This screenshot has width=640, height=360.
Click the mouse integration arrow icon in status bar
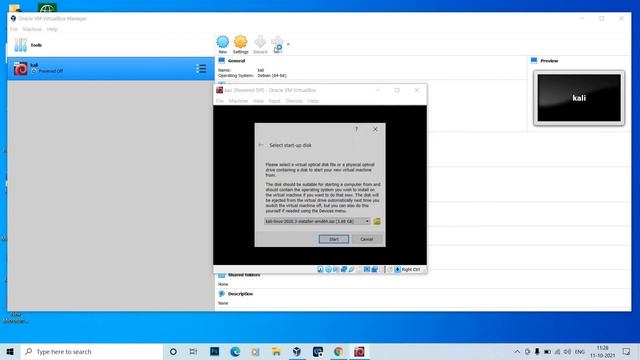tap(397, 269)
